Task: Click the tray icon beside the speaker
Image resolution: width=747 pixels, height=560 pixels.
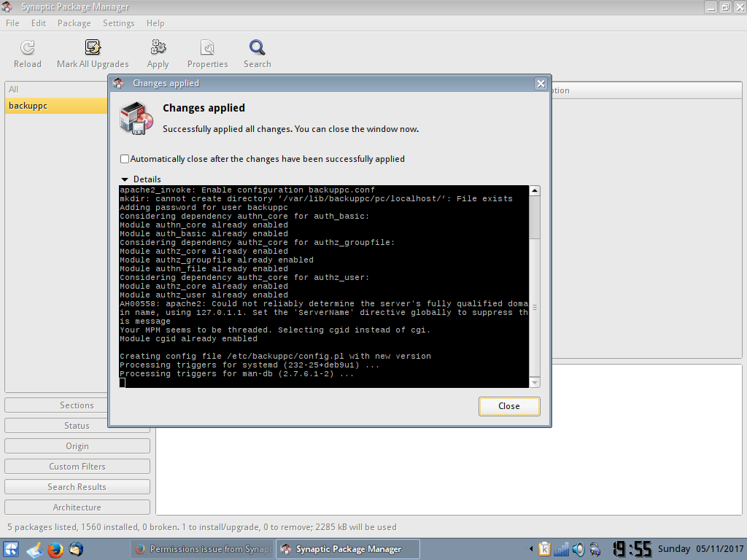Action: pyautogui.click(x=595, y=550)
